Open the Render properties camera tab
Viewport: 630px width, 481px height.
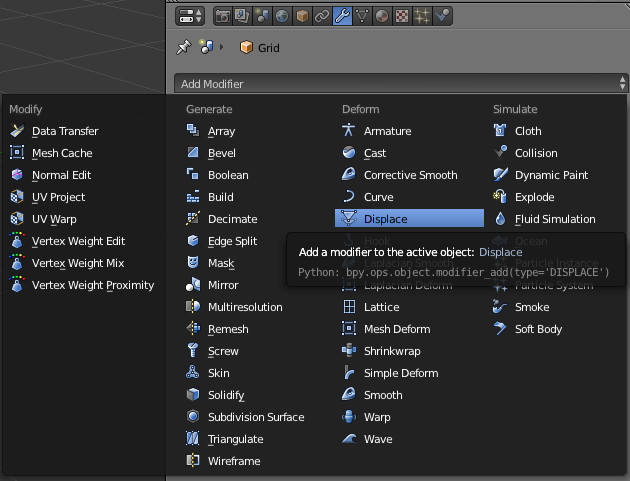coord(223,16)
